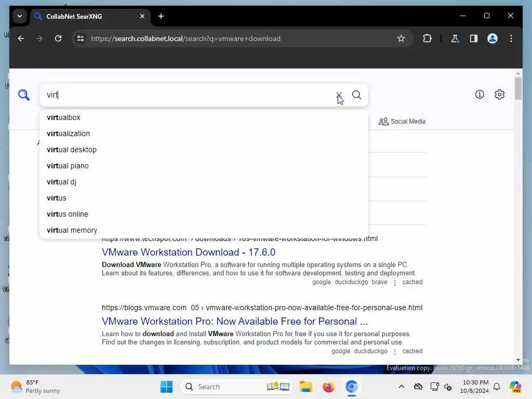Open cached version of techspot result
The image size is (532, 399).
tap(412, 282)
